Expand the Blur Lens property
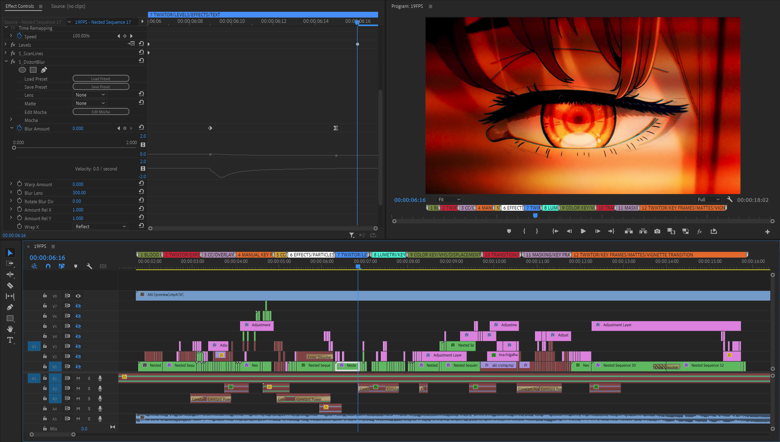This screenshot has height=442, width=780. point(11,192)
